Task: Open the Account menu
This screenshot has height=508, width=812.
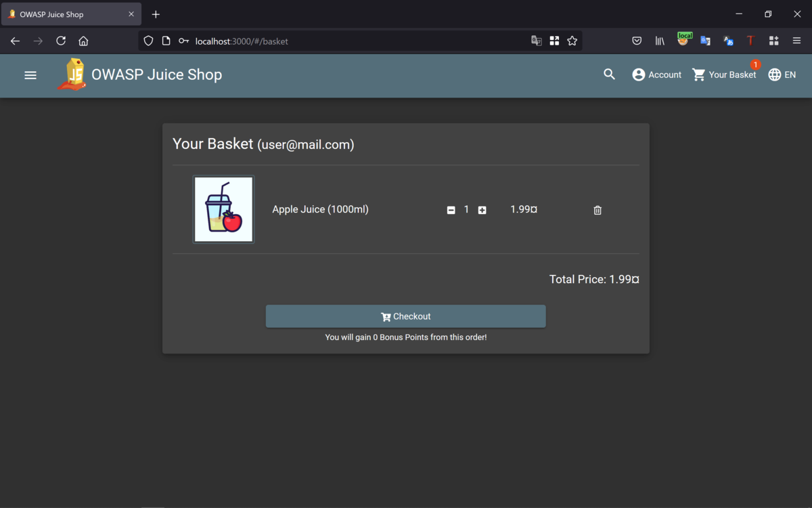Action: 656,75
